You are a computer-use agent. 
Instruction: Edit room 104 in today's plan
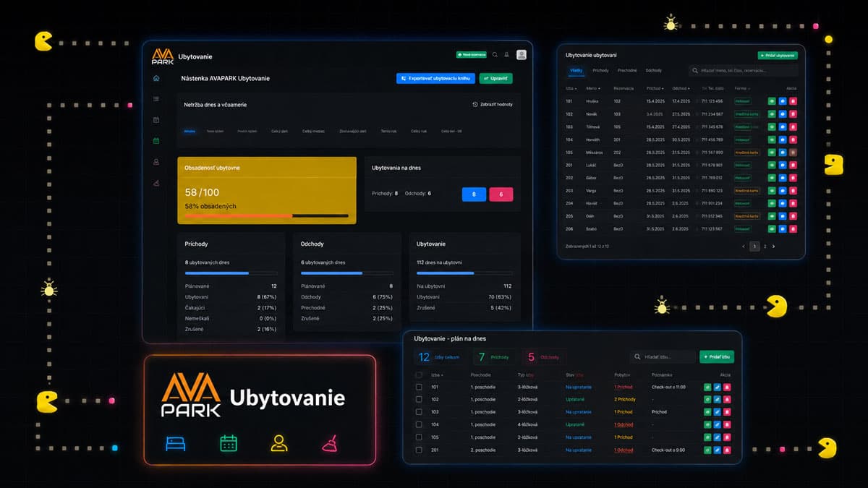coord(718,425)
